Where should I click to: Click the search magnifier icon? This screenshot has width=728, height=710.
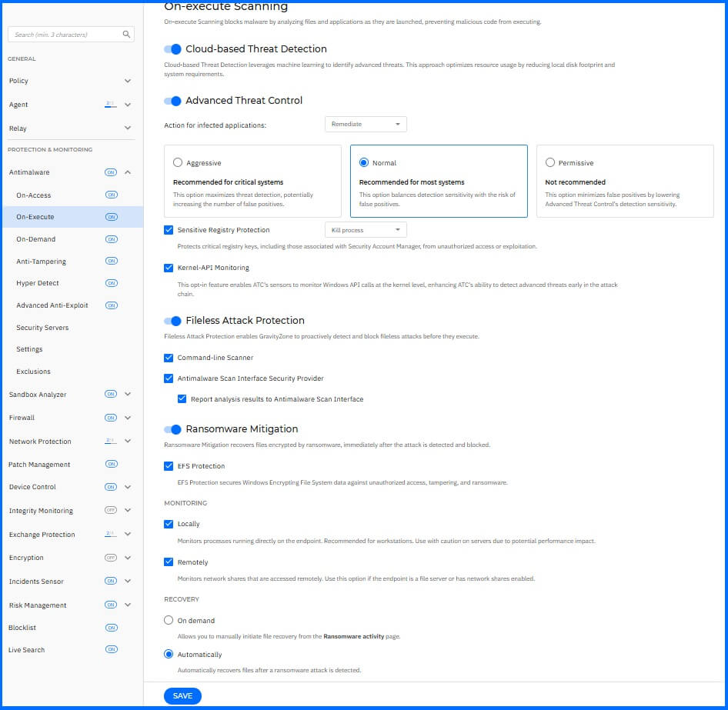click(125, 34)
